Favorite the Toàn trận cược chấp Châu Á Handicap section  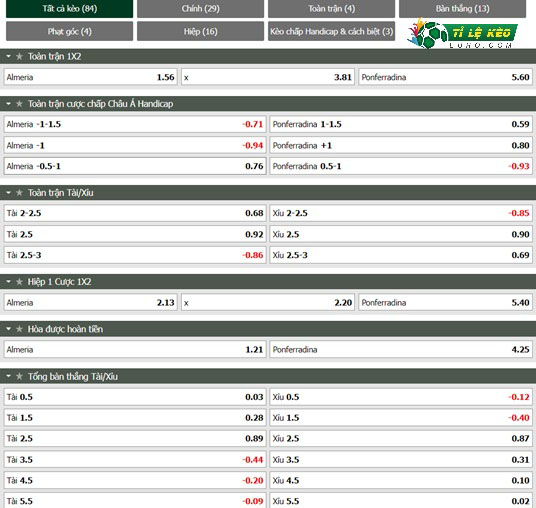19,104
